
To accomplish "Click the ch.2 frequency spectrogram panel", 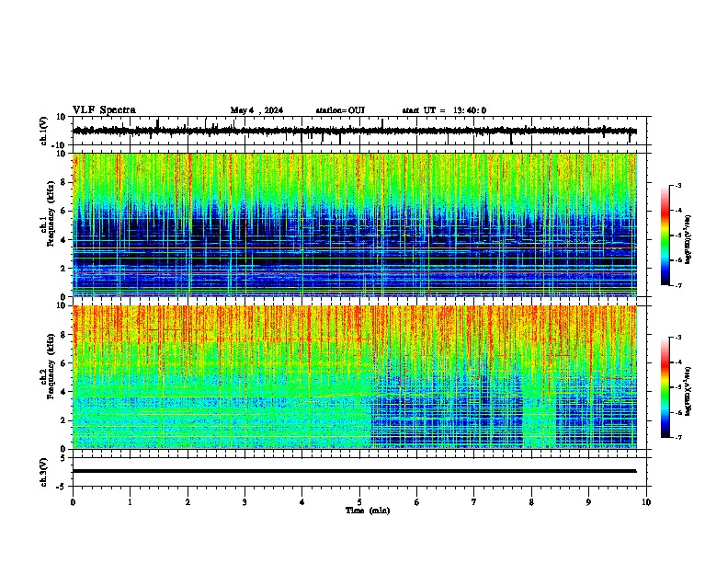I will [359, 377].
